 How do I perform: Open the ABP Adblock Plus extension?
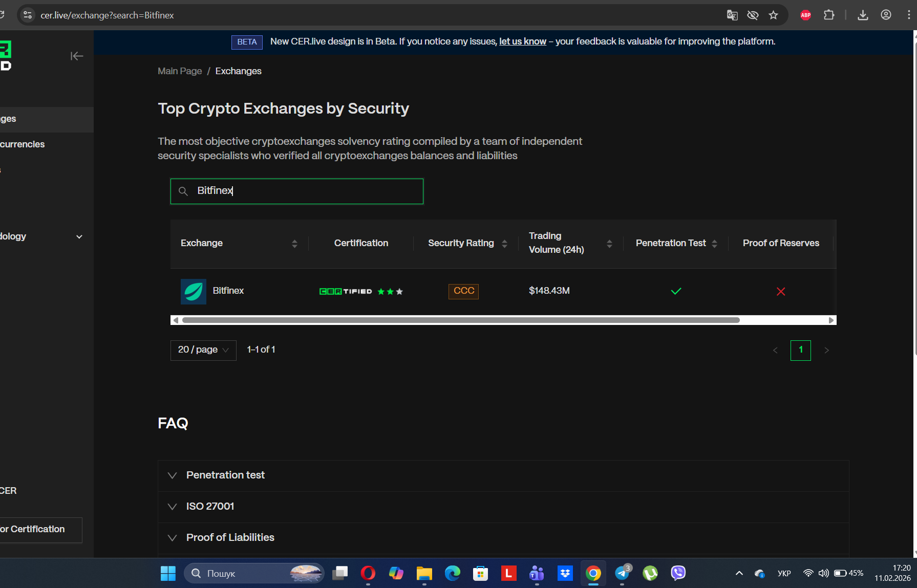point(805,15)
